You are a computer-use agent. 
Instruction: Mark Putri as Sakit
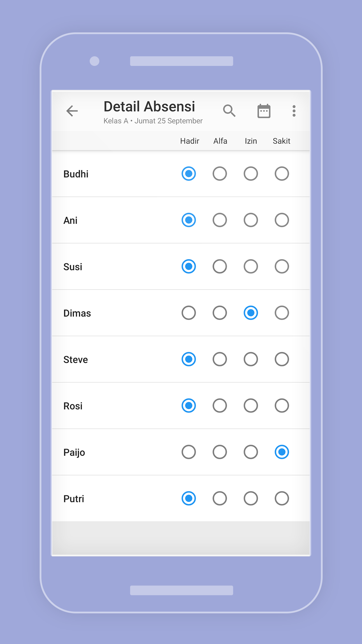[x=282, y=498]
